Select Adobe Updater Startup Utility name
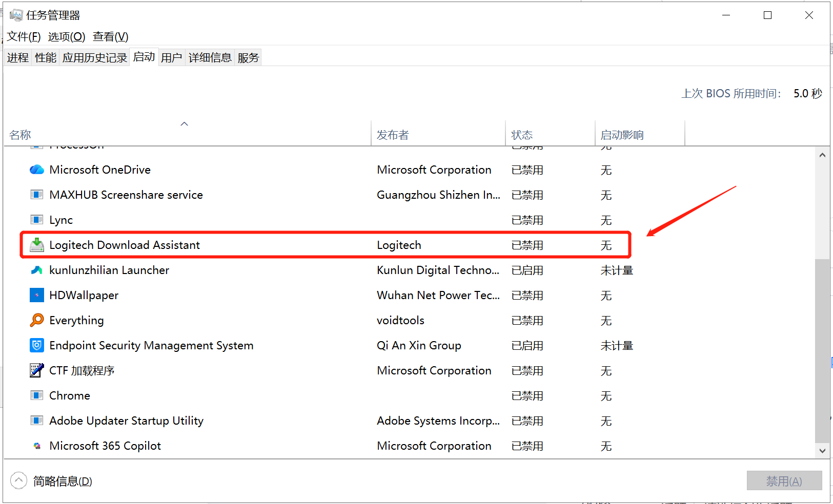Image resolution: width=833 pixels, height=504 pixels. 126,421
